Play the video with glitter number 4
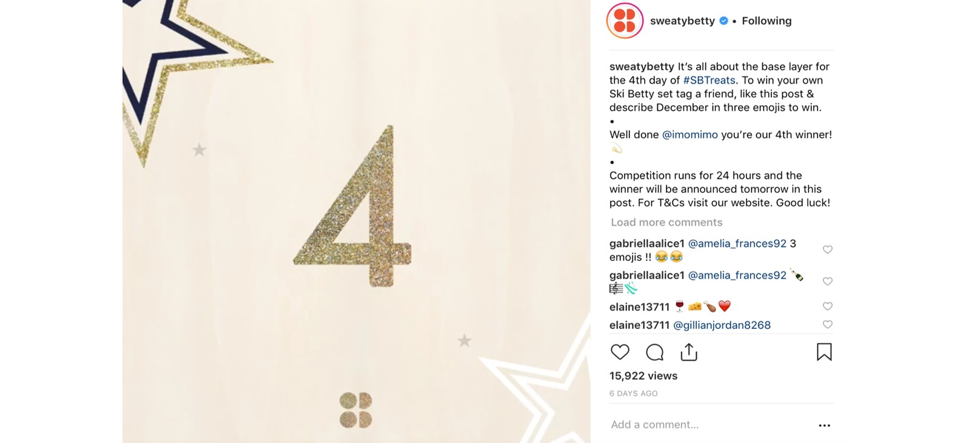This screenshot has width=980, height=443. tap(357, 221)
